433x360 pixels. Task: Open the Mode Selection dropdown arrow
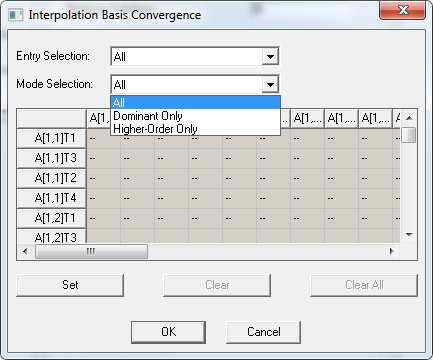pyautogui.click(x=270, y=84)
